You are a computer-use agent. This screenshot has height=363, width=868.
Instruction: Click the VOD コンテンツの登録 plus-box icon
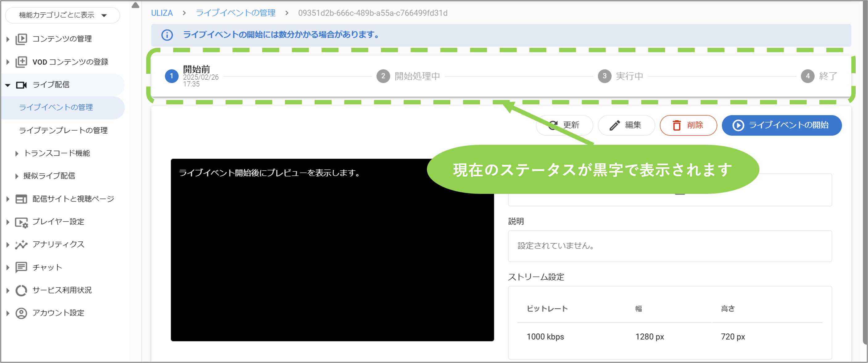(x=21, y=62)
